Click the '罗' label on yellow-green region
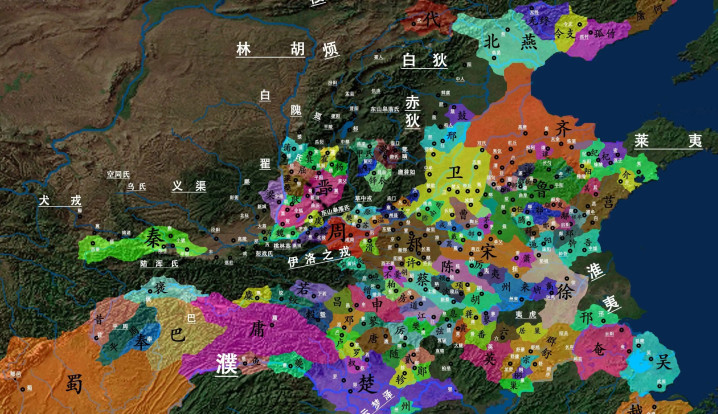Image resolution: width=718 pixels, height=414 pixels. pos(356,353)
